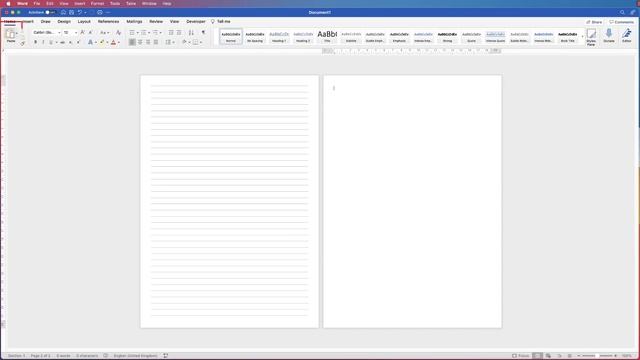Switch to the Layout tab
Image resolution: width=640 pixels, height=360 pixels.
point(84,21)
